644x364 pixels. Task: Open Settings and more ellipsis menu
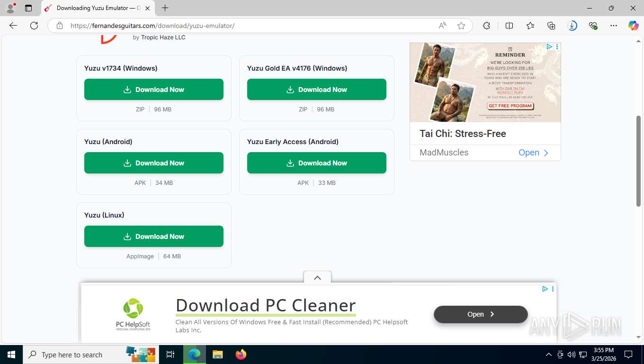614,26
